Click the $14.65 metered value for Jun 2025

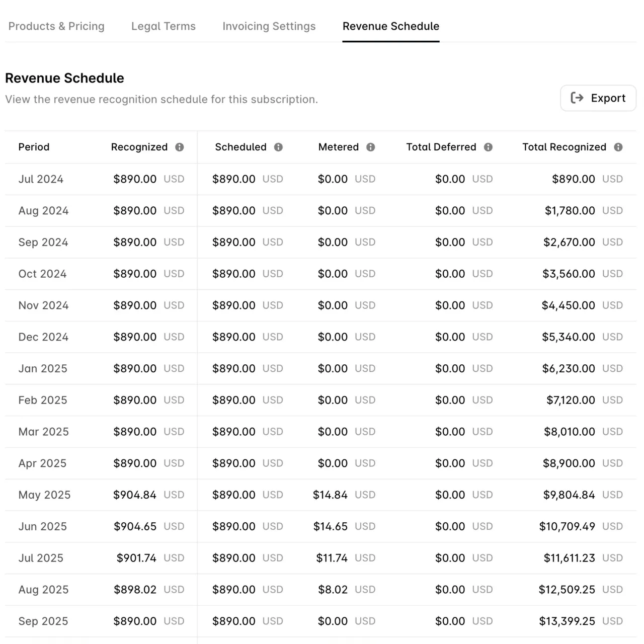coord(331,527)
